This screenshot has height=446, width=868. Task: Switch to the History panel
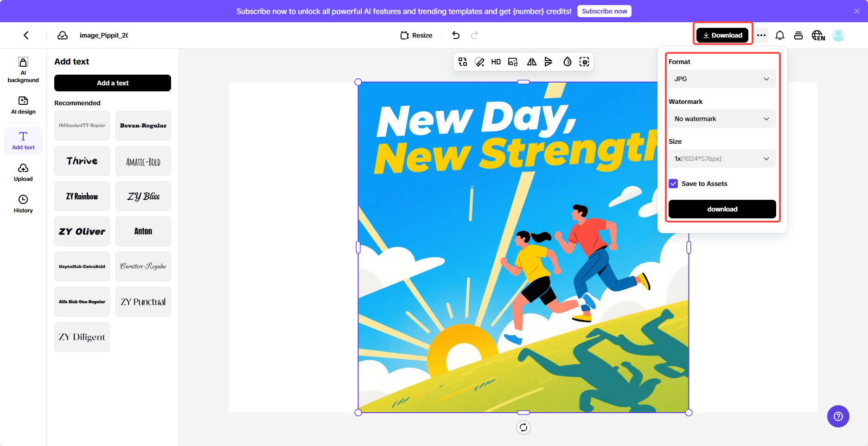click(x=23, y=204)
